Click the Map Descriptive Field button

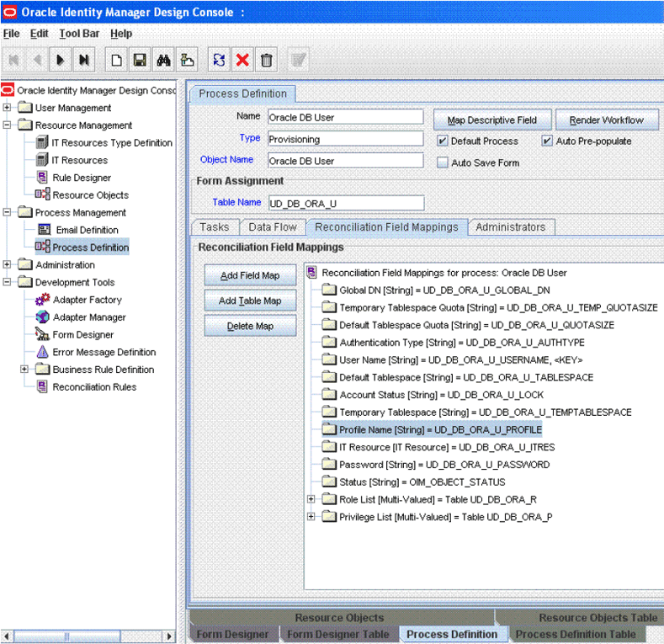[x=492, y=120]
